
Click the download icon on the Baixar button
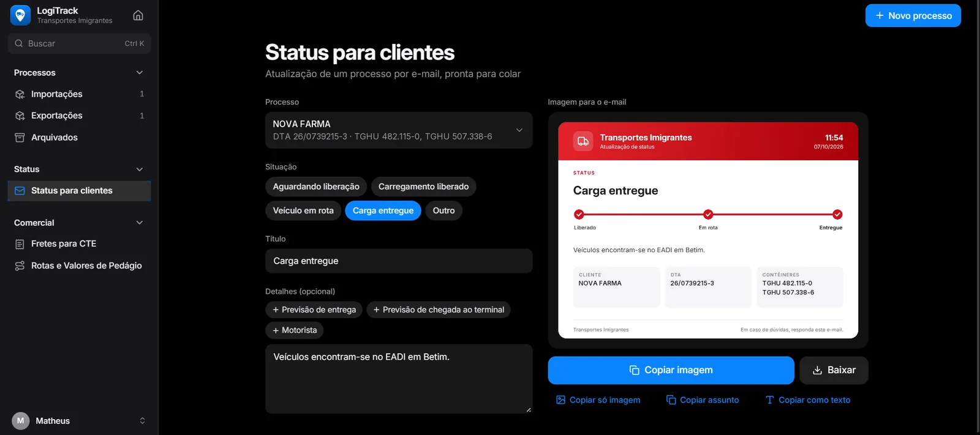[817, 370]
